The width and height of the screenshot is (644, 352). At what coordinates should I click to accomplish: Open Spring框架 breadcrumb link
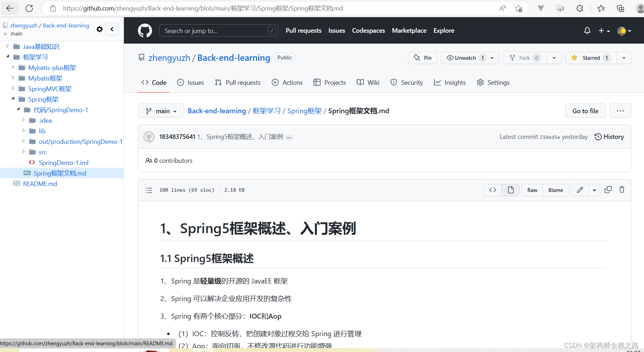(304, 111)
